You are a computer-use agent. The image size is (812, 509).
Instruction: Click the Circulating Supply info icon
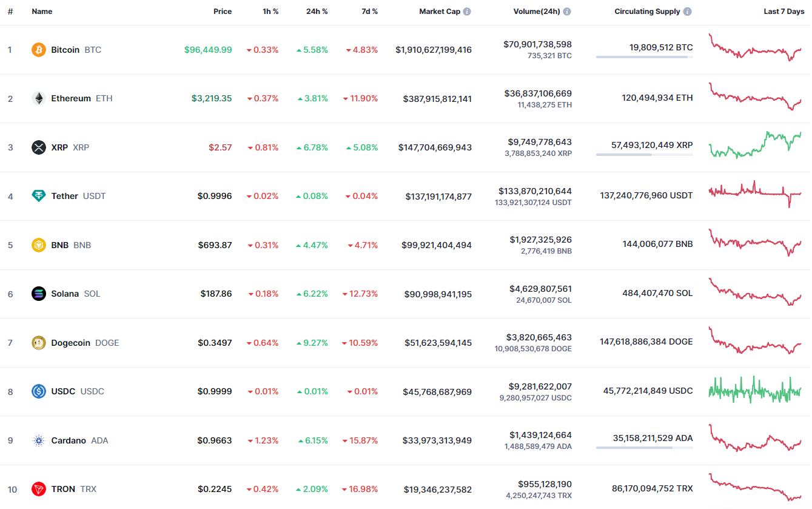point(687,12)
